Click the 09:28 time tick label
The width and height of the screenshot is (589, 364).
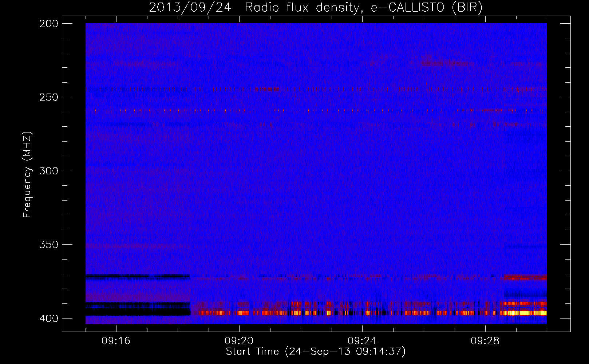click(485, 341)
